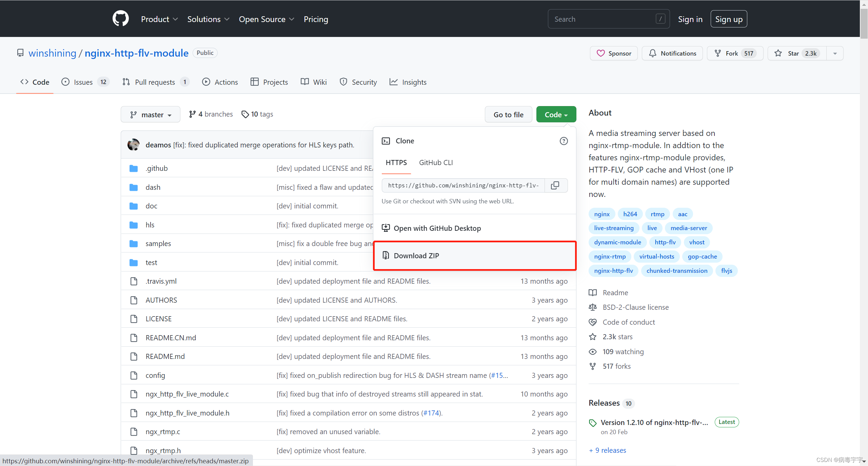This screenshot has height=466, width=868.
Task: Click the Go to file button
Action: click(508, 115)
